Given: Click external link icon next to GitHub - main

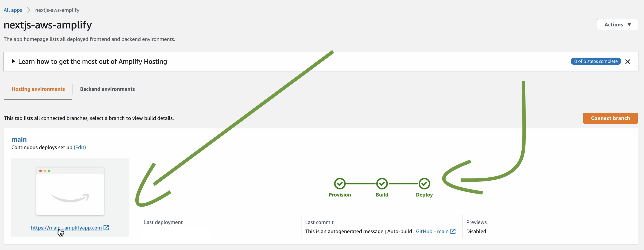Looking at the screenshot, I should pyautogui.click(x=453, y=231).
